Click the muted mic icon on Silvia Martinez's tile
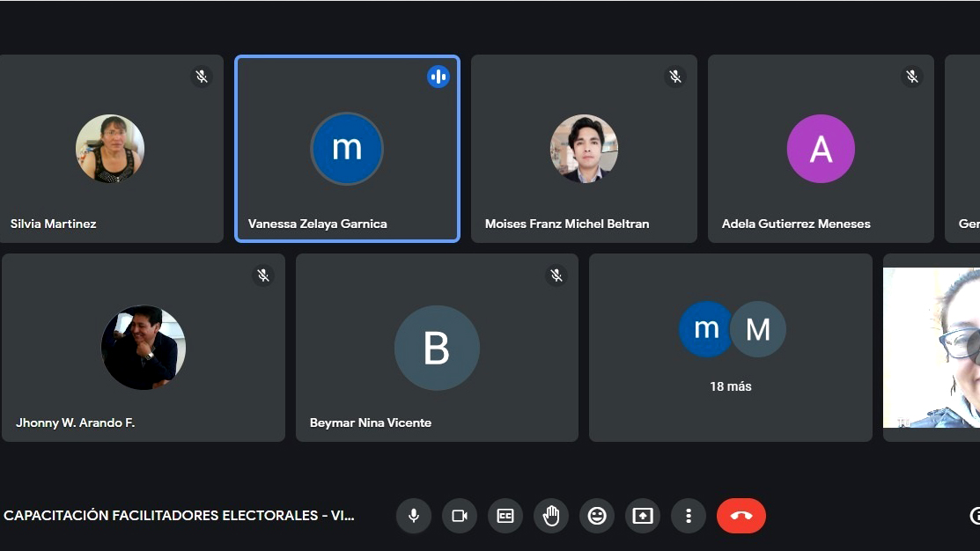 (202, 77)
